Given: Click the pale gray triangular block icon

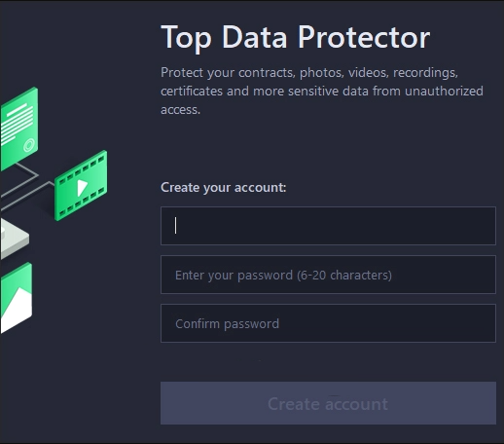Looking at the screenshot, I should (15, 239).
